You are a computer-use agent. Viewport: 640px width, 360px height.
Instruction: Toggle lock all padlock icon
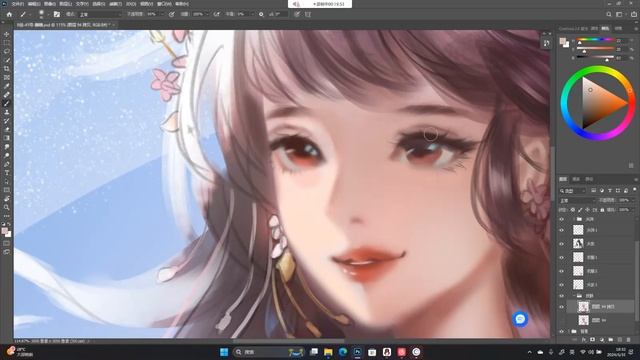coord(602,210)
